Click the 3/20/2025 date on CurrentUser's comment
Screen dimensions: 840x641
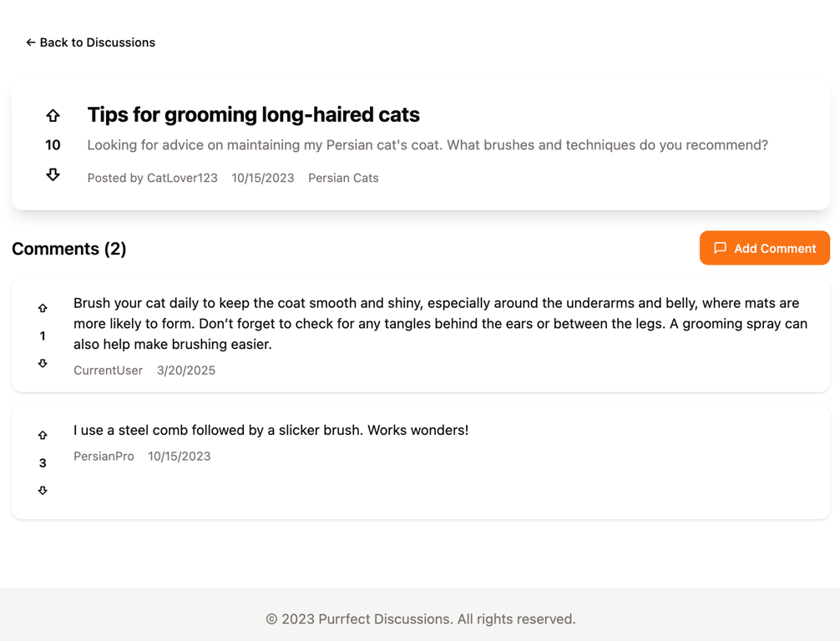(x=186, y=370)
